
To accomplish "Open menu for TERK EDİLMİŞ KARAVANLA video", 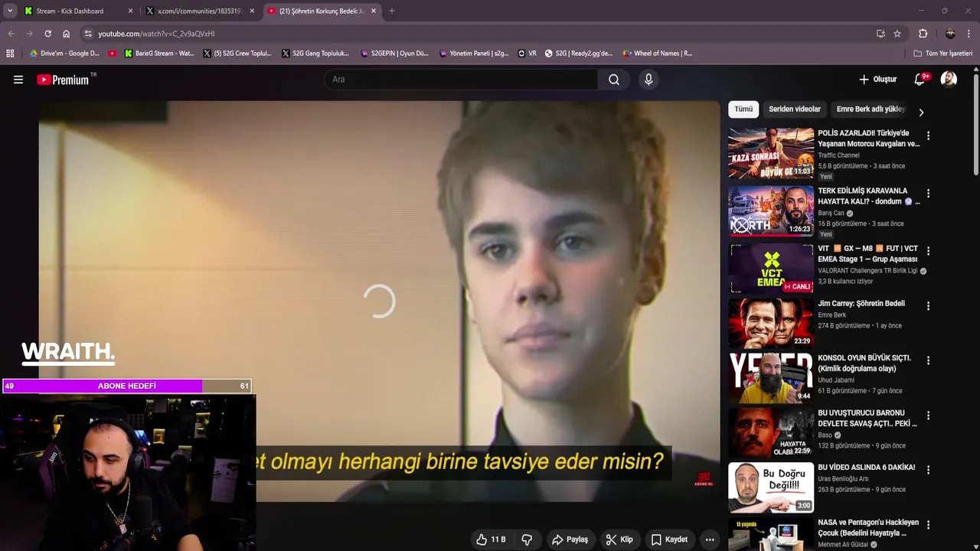I will [x=928, y=194].
